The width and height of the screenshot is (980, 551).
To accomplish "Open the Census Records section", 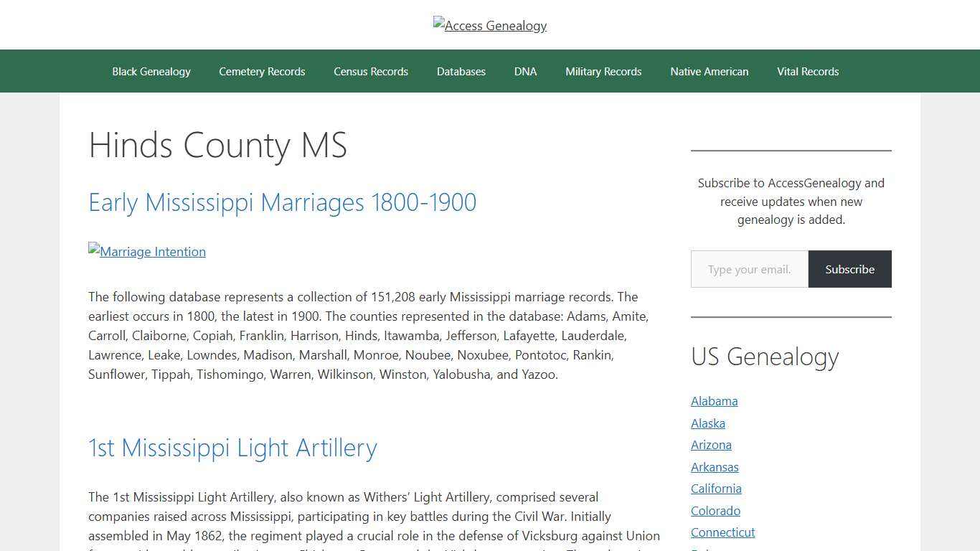I will click(x=370, y=71).
